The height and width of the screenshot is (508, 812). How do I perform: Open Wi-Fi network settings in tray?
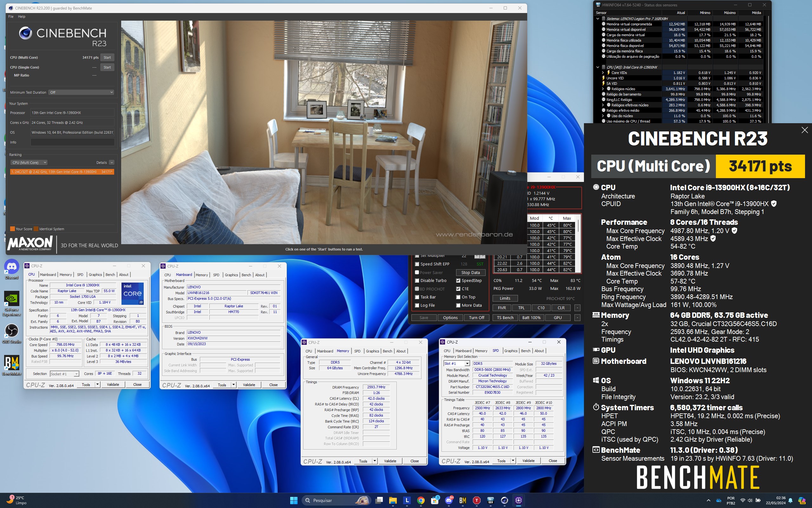[743, 500]
